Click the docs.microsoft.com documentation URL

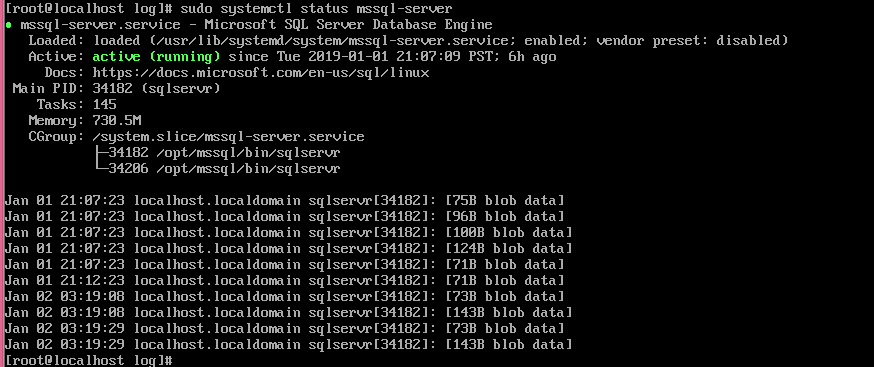261,73
